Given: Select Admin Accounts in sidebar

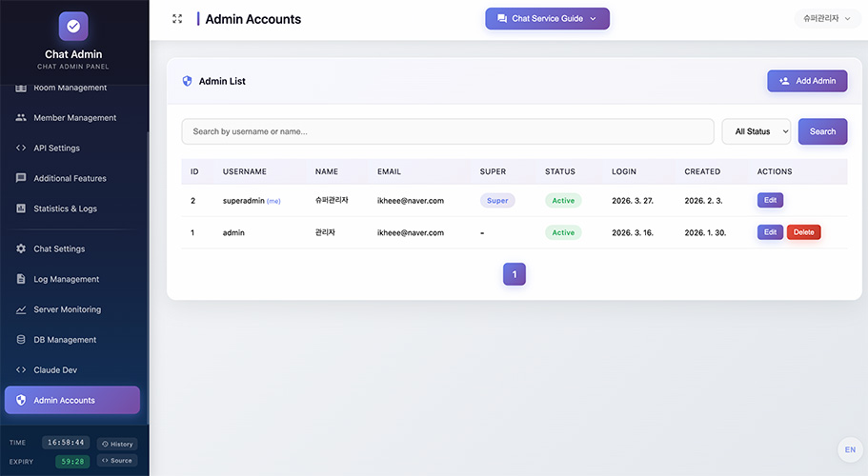Looking at the screenshot, I should click(72, 400).
